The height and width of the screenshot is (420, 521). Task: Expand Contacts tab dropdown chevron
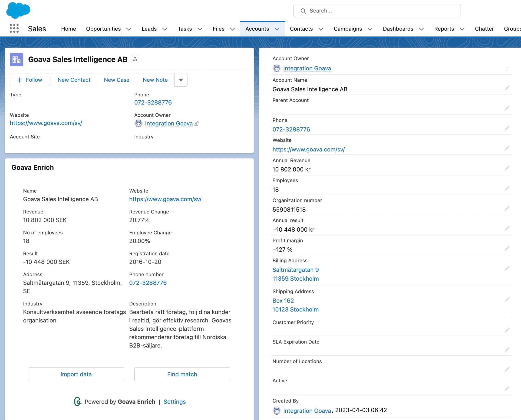[x=321, y=29]
